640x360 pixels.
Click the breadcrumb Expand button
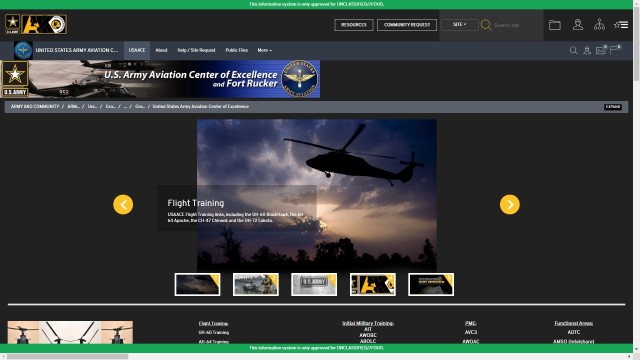613,107
